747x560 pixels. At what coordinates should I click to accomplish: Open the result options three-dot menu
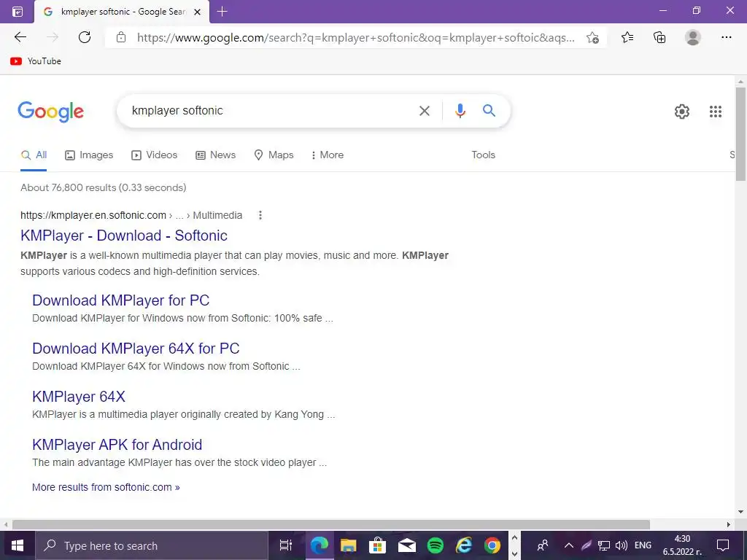point(260,215)
